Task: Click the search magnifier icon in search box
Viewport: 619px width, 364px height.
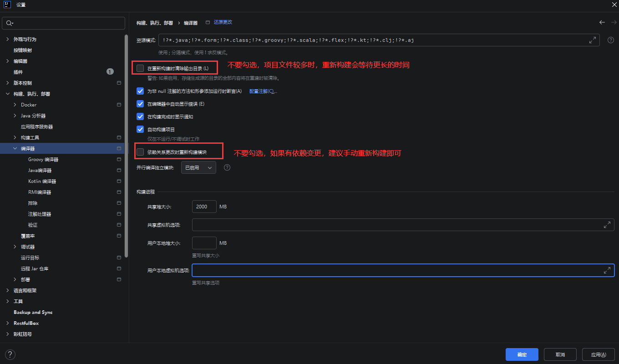Action: coord(10,23)
